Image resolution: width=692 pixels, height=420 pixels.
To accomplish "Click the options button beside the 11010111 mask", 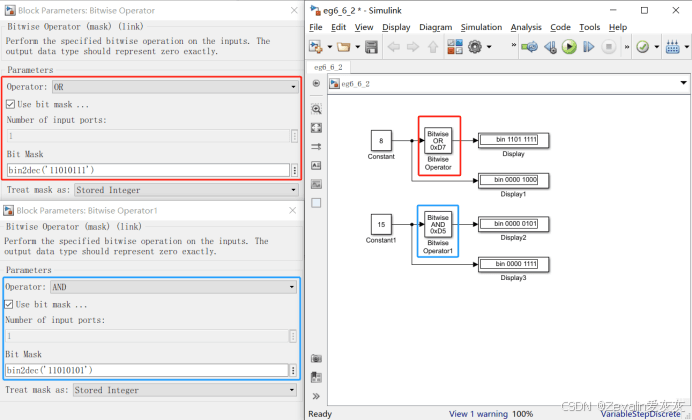I will click(295, 170).
